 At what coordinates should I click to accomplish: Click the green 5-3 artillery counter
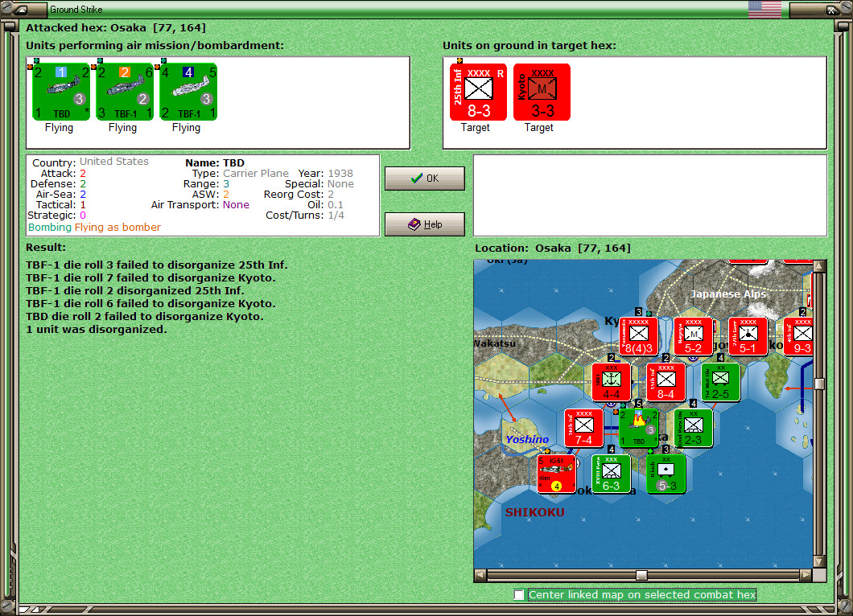pos(666,474)
